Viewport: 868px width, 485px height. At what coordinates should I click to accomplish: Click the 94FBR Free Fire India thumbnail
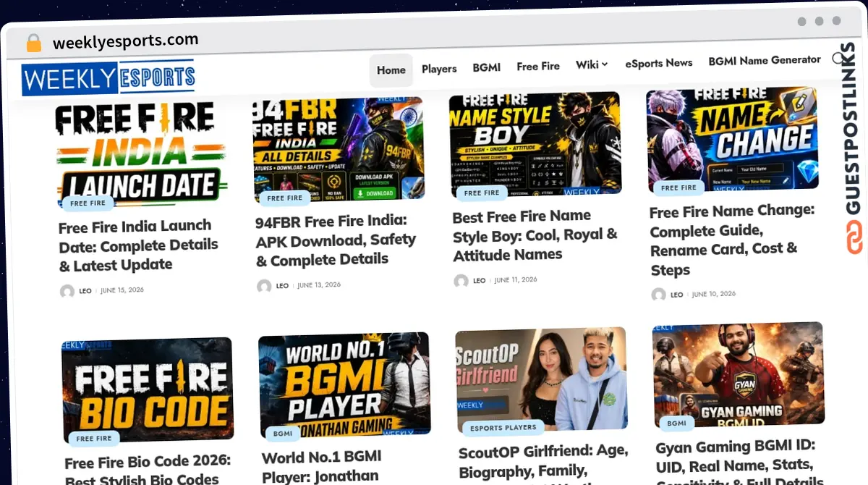point(338,148)
